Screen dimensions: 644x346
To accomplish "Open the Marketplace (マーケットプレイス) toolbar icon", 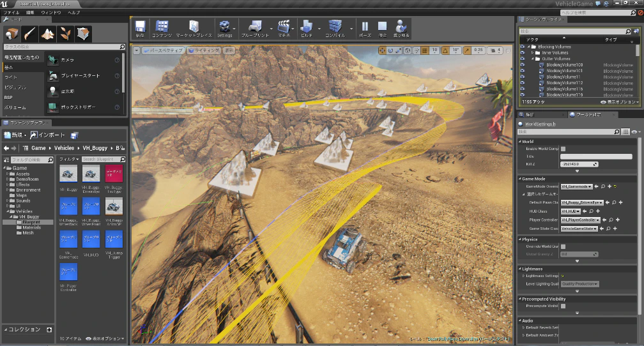I will point(194,29).
